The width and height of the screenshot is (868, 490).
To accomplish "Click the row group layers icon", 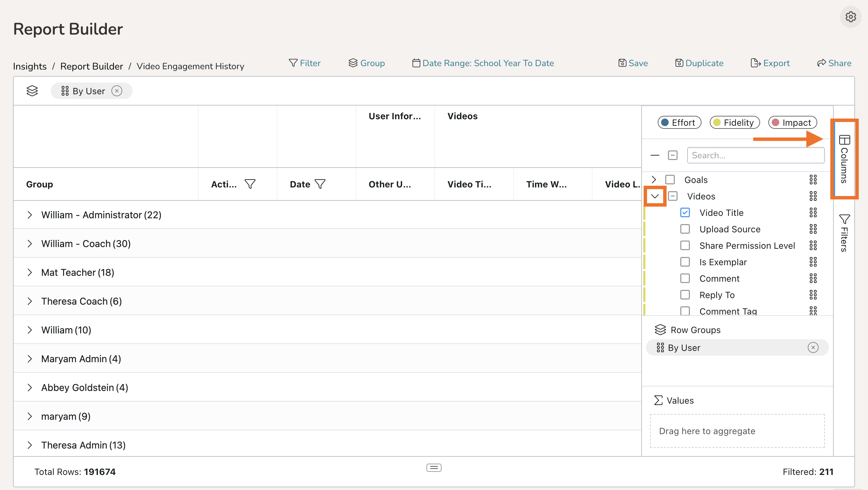I will pyautogui.click(x=32, y=91).
